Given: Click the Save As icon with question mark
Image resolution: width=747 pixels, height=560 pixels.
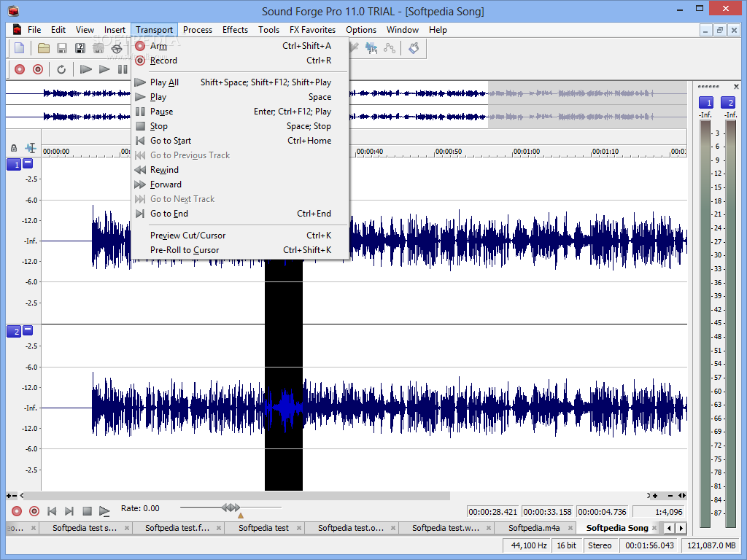Looking at the screenshot, I should pos(80,48).
